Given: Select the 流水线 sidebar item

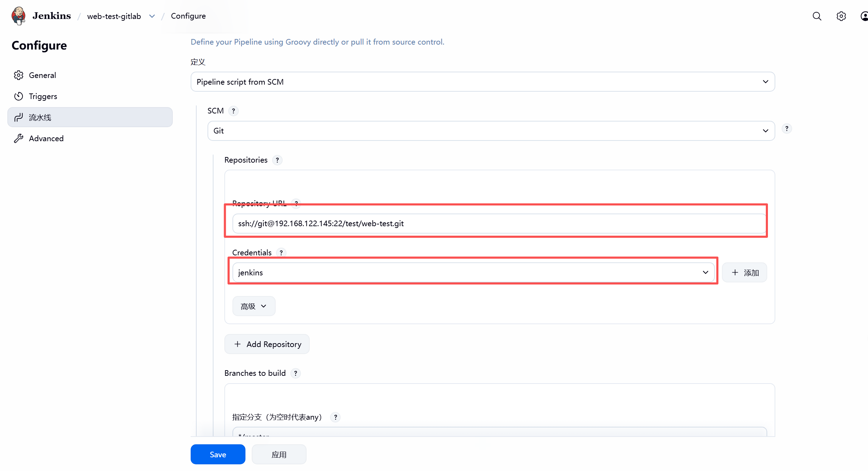Looking at the screenshot, I should [90, 117].
